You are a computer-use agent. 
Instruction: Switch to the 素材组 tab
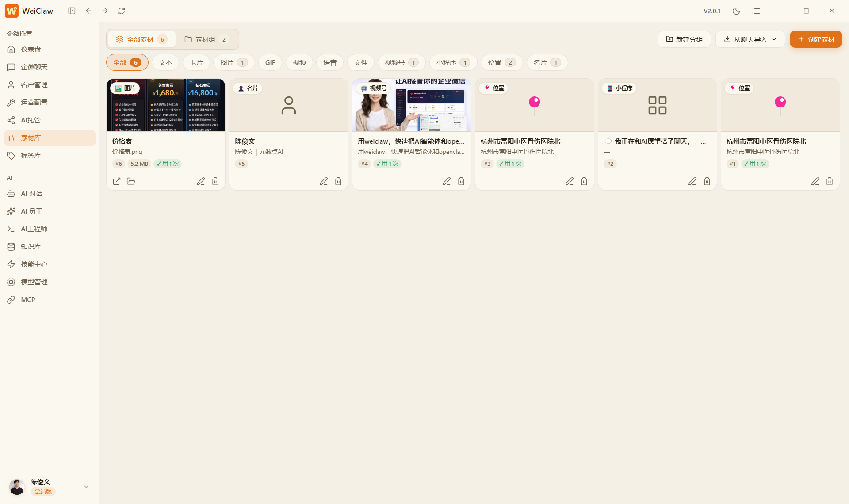pos(207,39)
